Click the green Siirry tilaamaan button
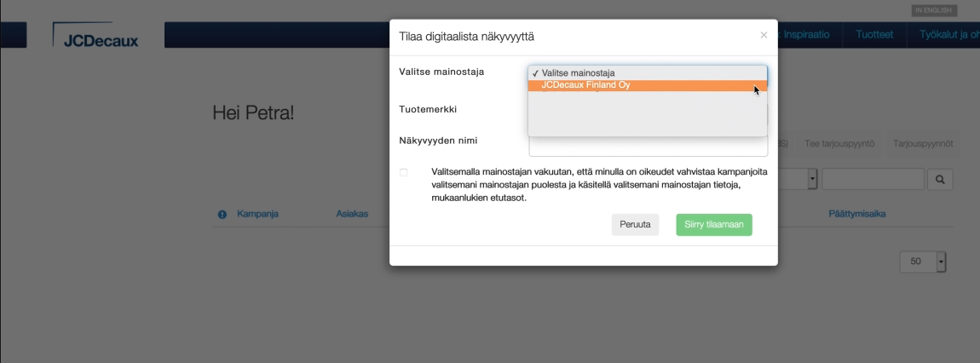This screenshot has height=363, width=980. tap(714, 225)
